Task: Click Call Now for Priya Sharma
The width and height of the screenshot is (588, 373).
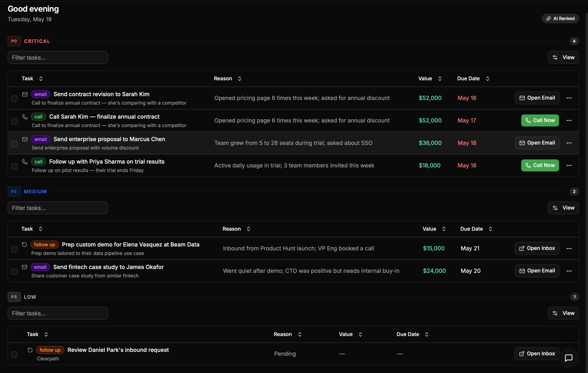Action: [540, 165]
